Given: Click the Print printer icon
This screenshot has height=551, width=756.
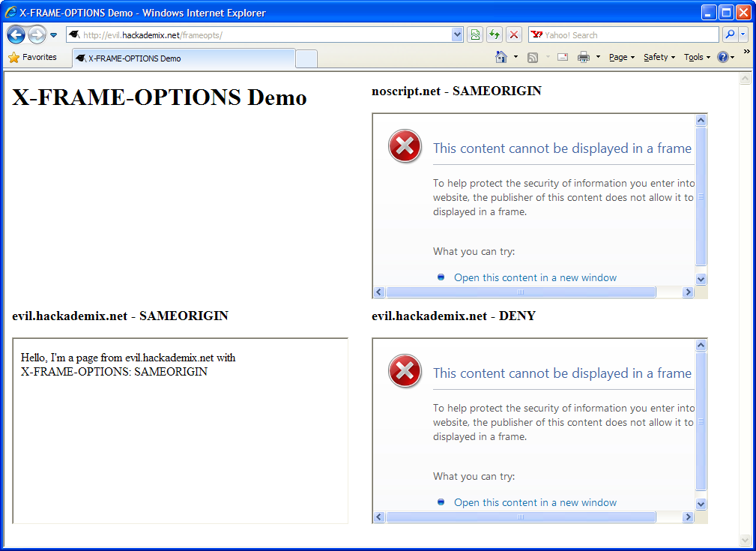Looking at the screenshot, I should [x=584, y=57].
